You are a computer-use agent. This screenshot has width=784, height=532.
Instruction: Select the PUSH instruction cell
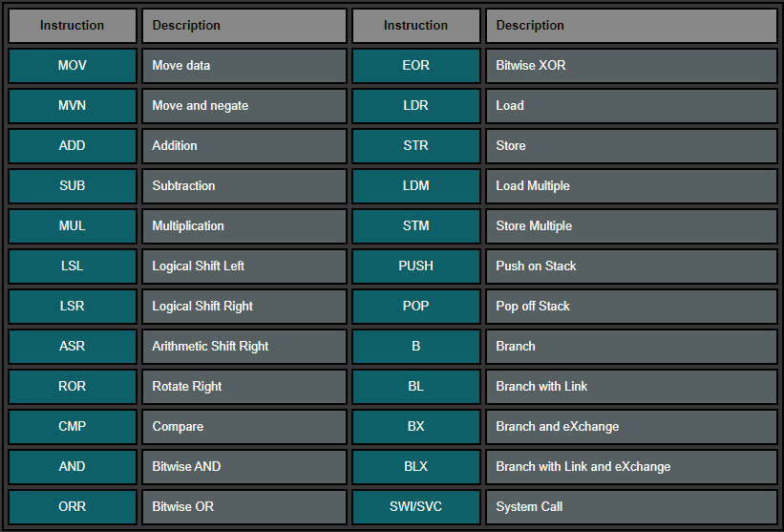pos(416,266)
